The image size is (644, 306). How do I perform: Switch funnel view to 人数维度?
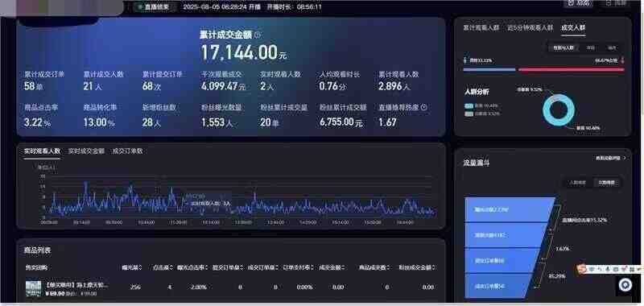point(577,183)
